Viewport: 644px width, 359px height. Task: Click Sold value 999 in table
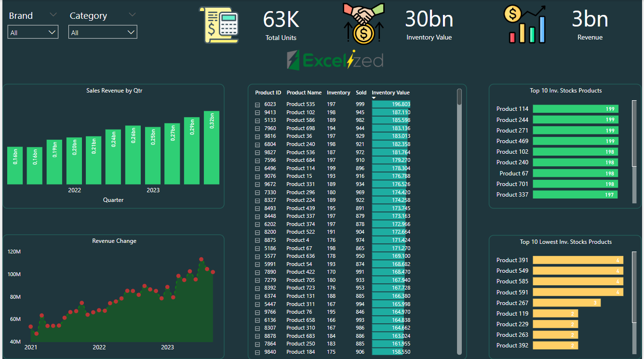click(x=360, y=104)
